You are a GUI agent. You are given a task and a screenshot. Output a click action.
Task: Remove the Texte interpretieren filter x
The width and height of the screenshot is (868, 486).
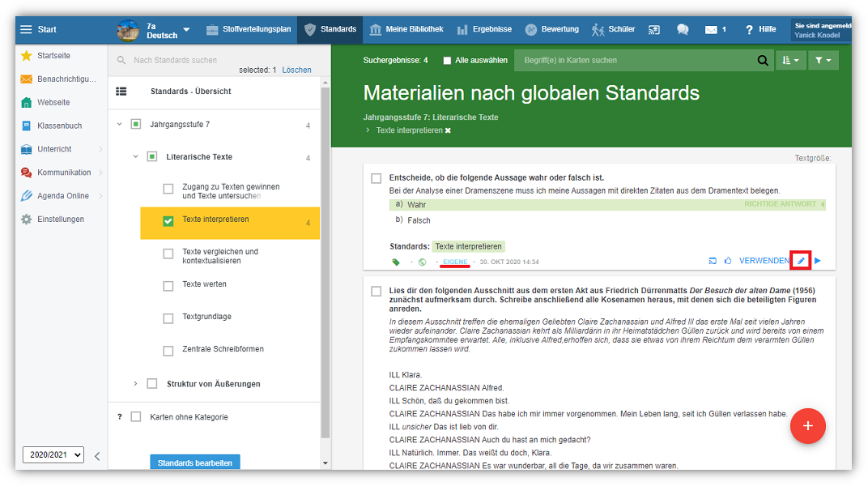click(448, 130)
